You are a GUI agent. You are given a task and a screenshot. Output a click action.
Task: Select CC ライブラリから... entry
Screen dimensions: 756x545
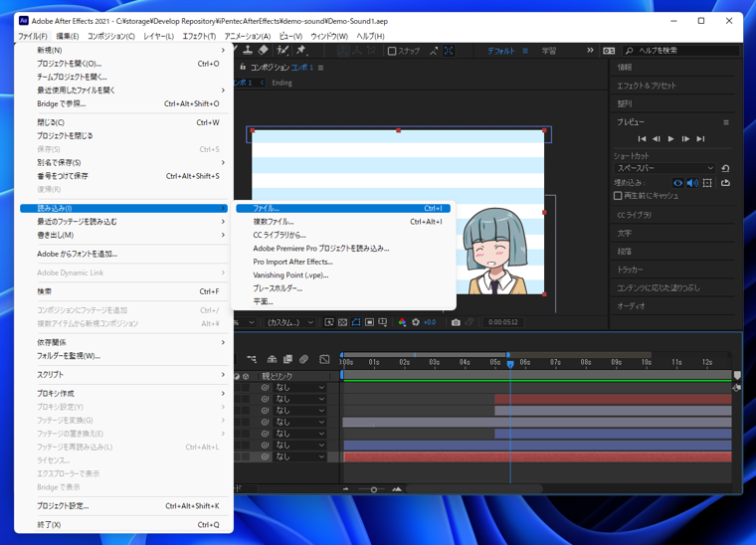pos(343,235)
